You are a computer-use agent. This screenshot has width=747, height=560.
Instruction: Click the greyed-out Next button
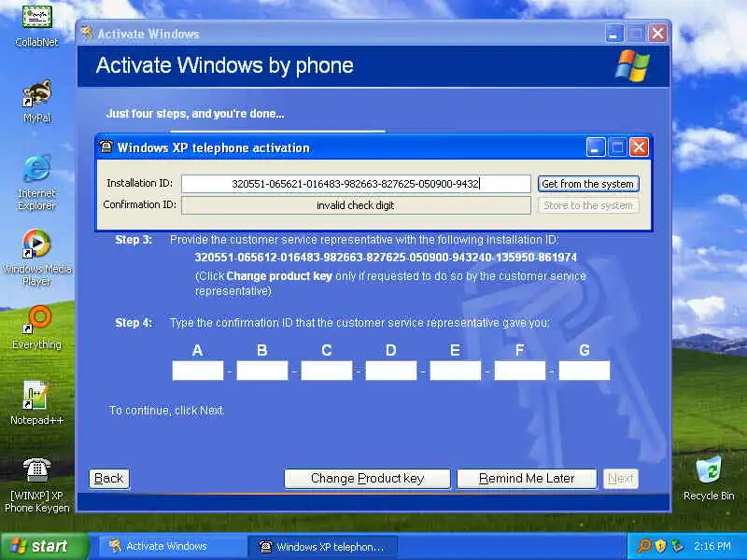(x=620, y=479)
